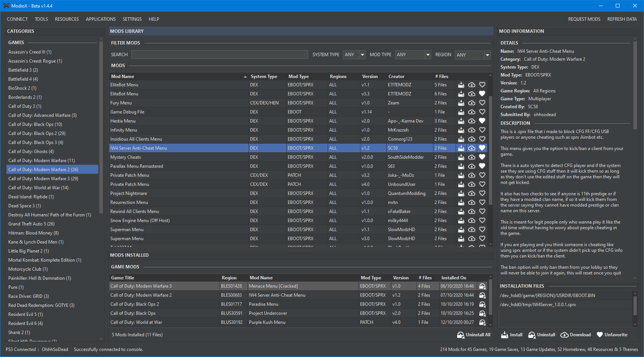
Task: Toggle favorite heart for Project Nightmare
Action: tap(482, 193)
